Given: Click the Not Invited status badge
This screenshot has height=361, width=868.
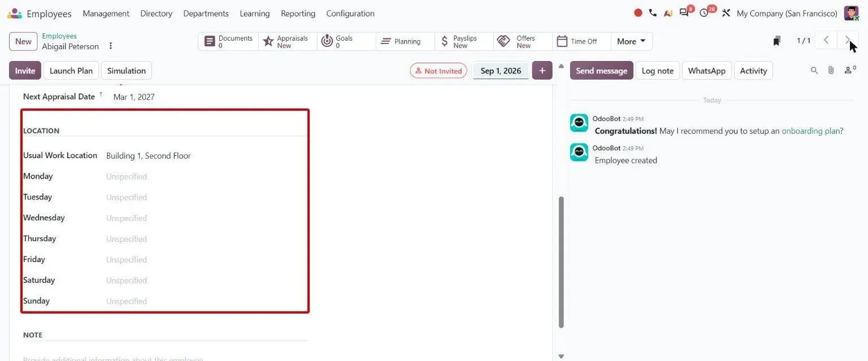Looking at the screenshot, I should [x=439, y=71].
